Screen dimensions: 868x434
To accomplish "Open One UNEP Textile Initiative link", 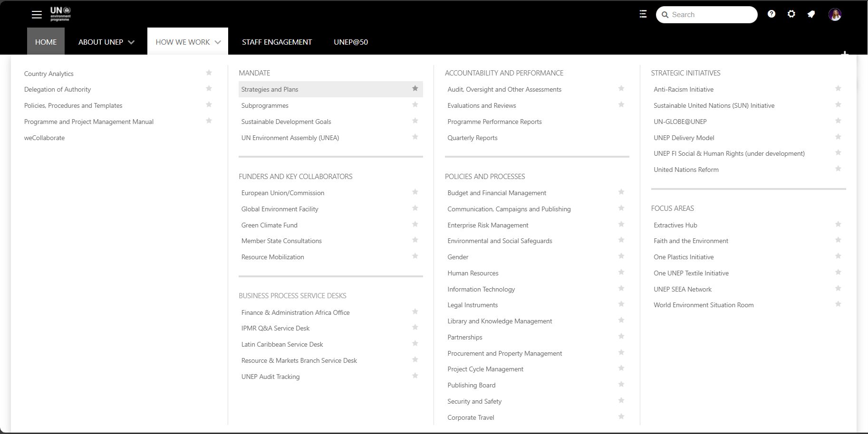I will point(691,273).
